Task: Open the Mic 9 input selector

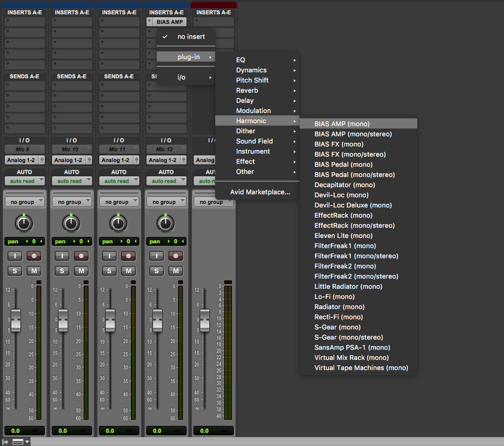Action: (x=25, y=149)
